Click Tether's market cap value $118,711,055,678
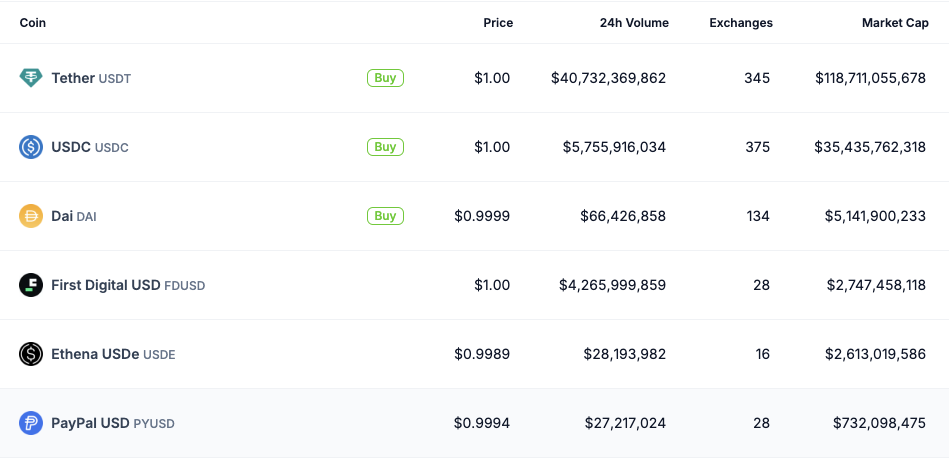Screen dimensions: 949x461 [x=870, y=78]
